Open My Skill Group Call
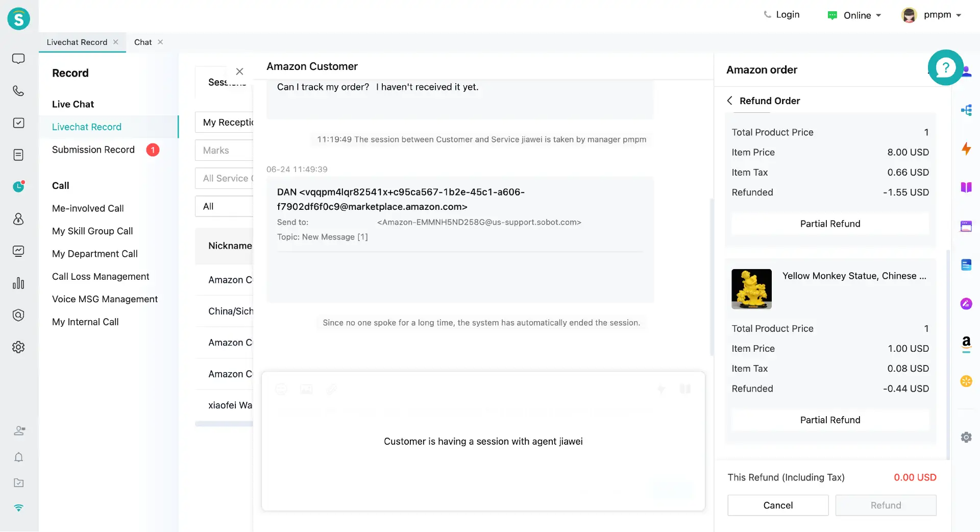Viewport: 980px width, 532px height. pos(92,231)
